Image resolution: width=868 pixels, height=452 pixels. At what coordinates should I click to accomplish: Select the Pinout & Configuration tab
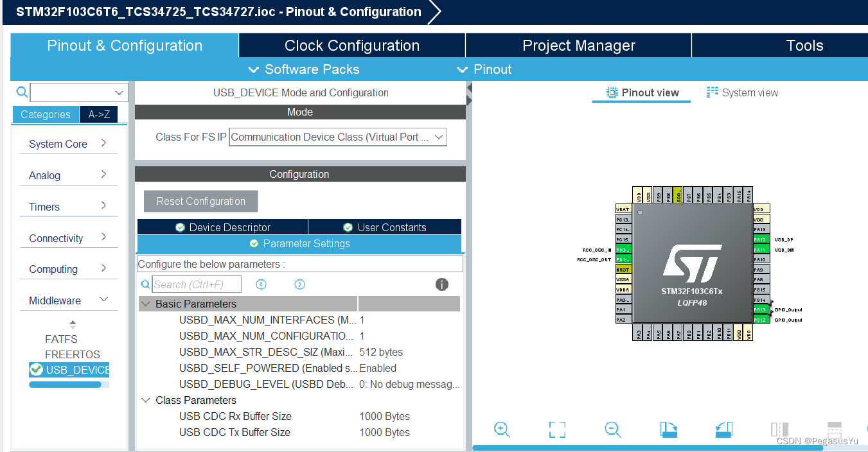click(125, 46)
